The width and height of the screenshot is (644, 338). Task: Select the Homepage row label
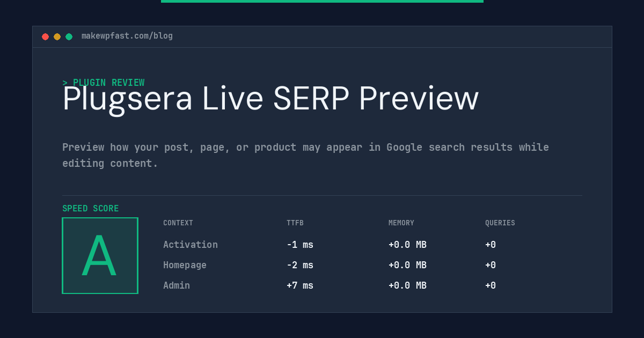click(185, 265)
